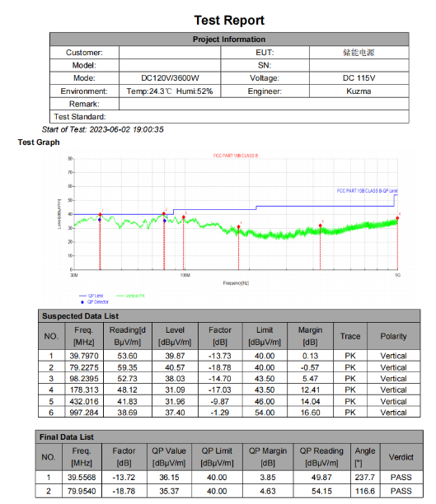
Task: Click red peak marker 2 on graph
Action: (164, 213)
